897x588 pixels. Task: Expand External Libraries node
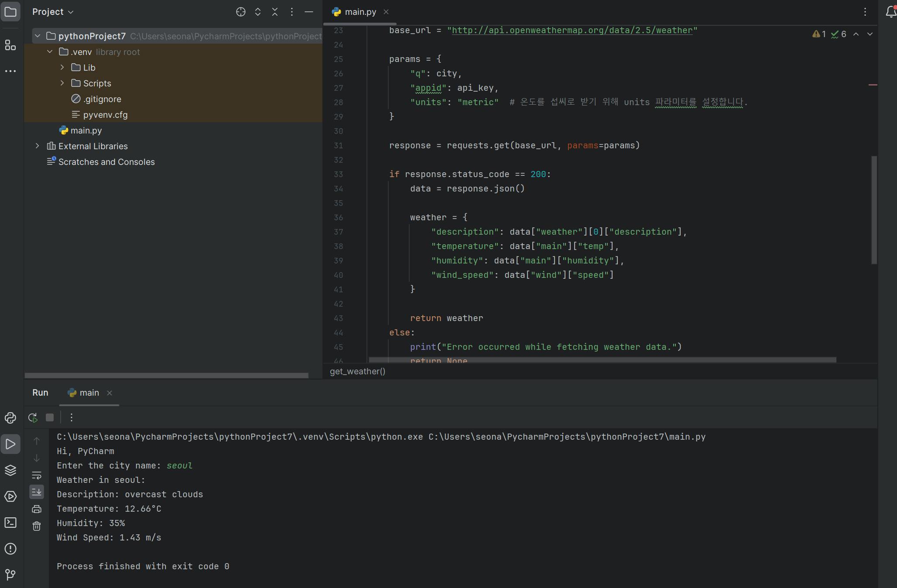[x=38, y=146]
